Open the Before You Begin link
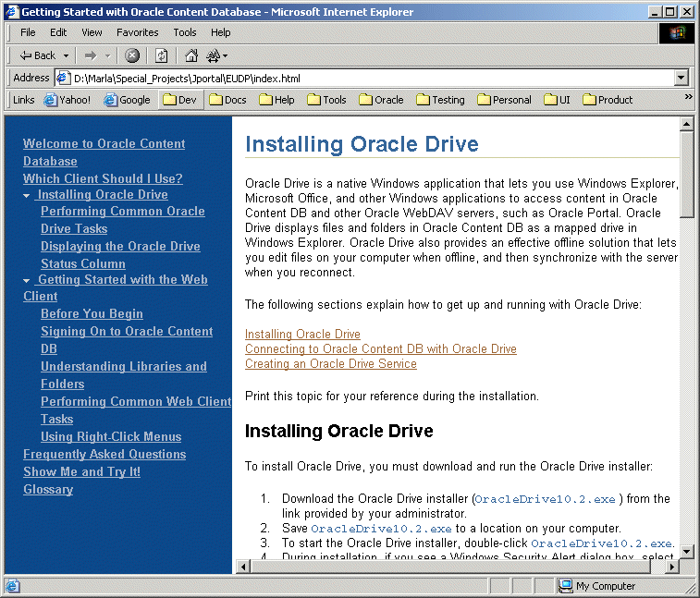The height and width of the screenshot is (598, 700). coord(92,313)
